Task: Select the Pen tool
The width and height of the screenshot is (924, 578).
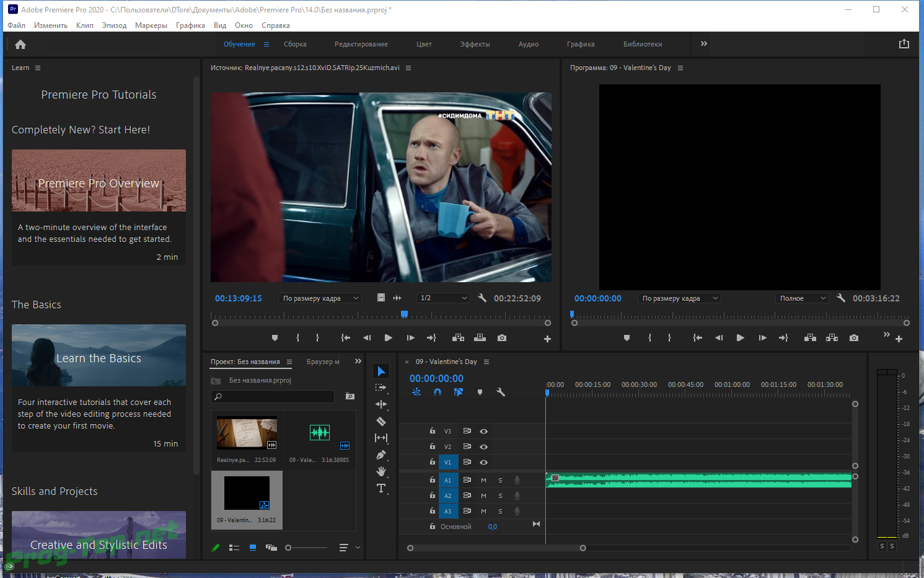Action: click(381, 455)
